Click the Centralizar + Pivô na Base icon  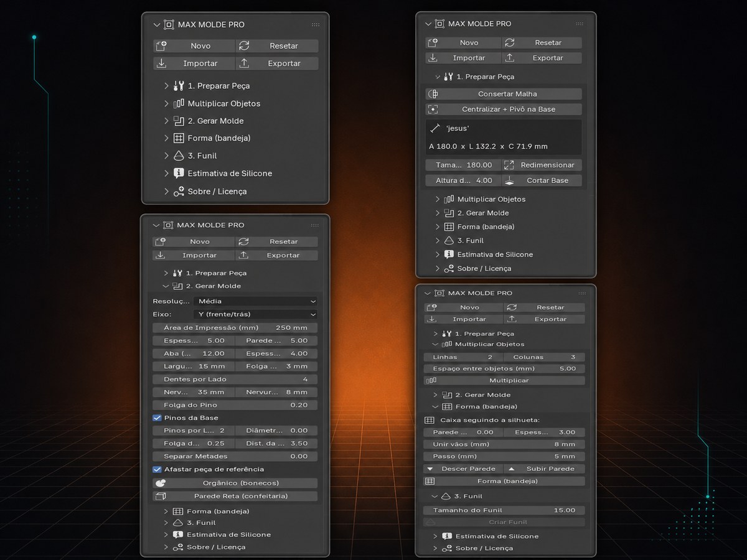433,109
